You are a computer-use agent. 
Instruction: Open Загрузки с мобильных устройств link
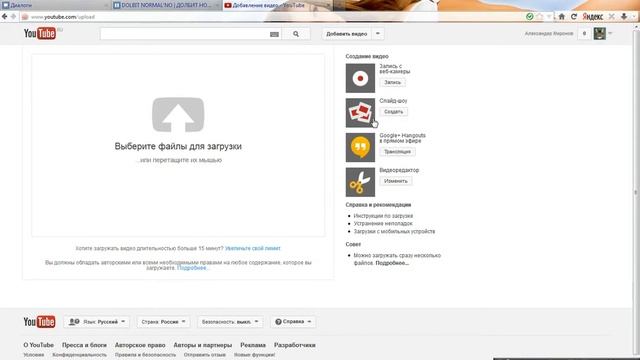pos(394,231)
